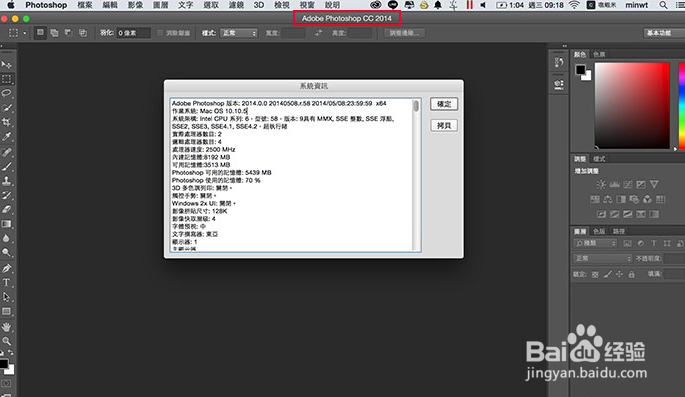The width and height of the screenshot is (685, 397).
Task: Switch to the 色版 channels tab
Action: pos(599,231)
